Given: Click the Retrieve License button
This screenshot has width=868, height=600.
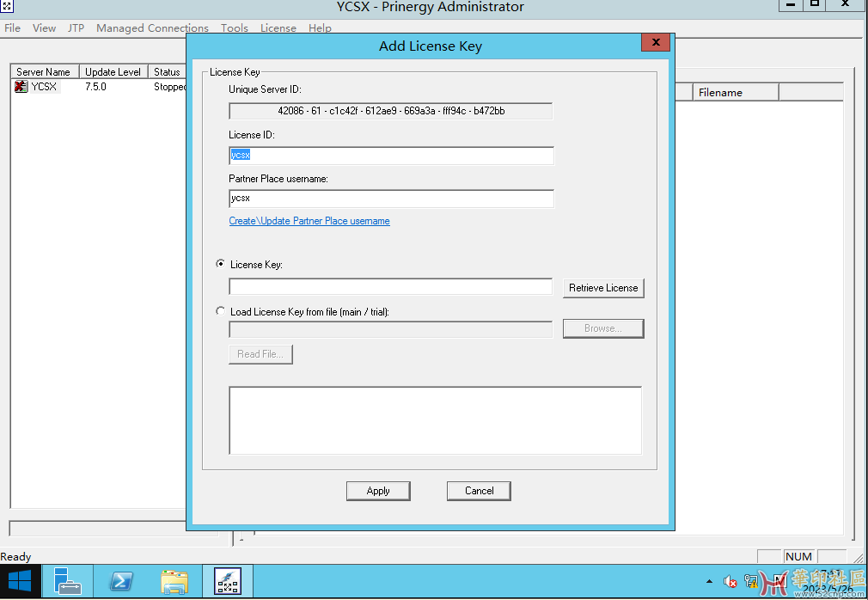Looking at the screenshot, I should (x=603, y=288).
